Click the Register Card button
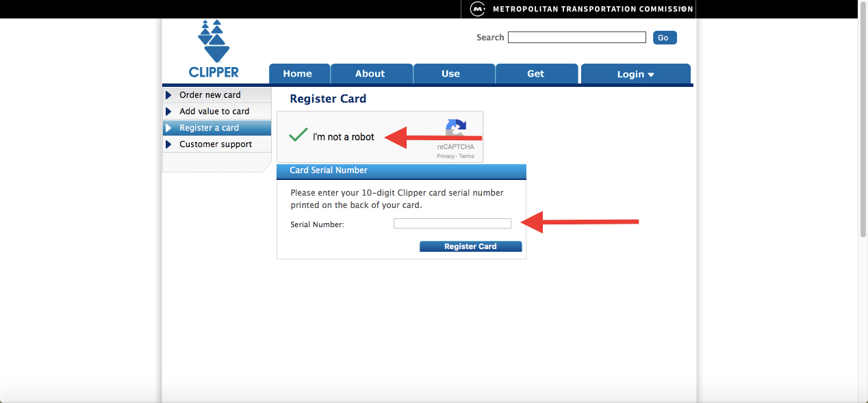 (x=470, y=246)
